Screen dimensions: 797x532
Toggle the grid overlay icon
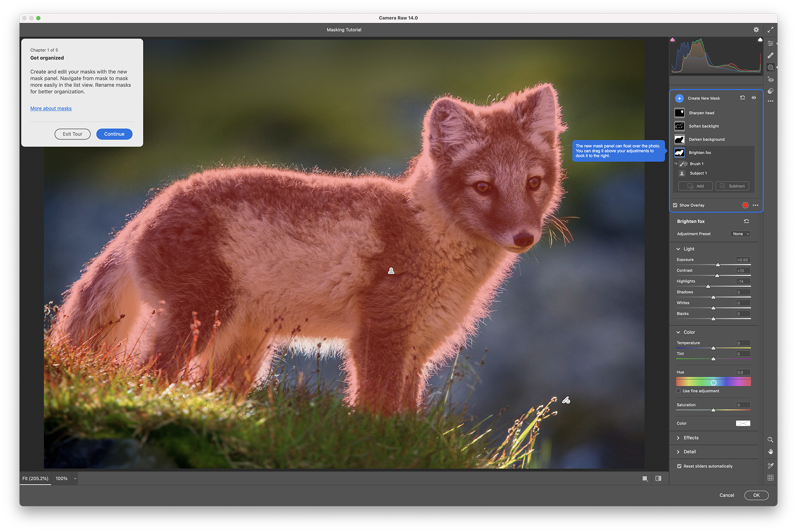click(770, 478)
